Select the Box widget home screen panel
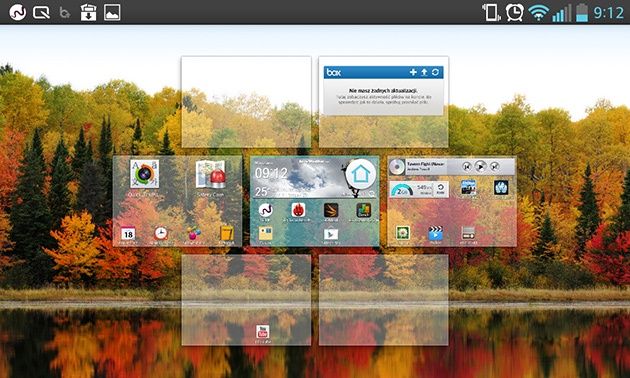The height and width of the screenshot is (378, 630). coord(383,102)
